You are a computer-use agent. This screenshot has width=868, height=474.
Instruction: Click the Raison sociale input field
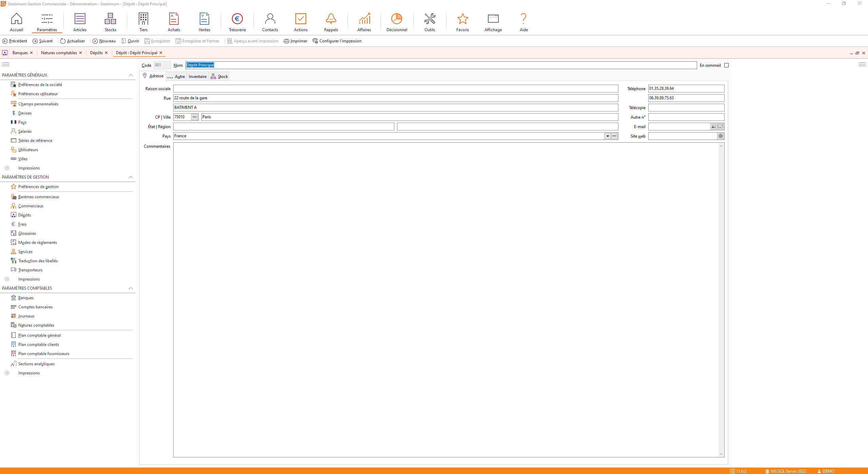pos(396,89)
